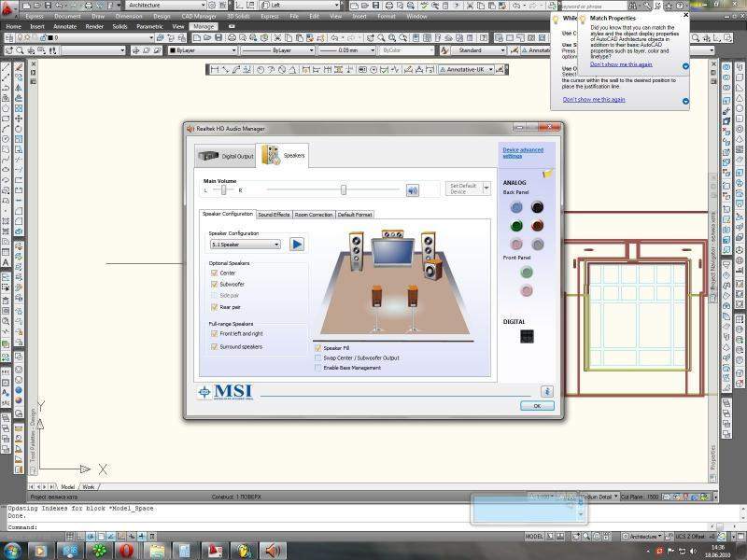Mute the main volume speaker icon
Screen dimensions: 747x560
[x=412, y=190]
